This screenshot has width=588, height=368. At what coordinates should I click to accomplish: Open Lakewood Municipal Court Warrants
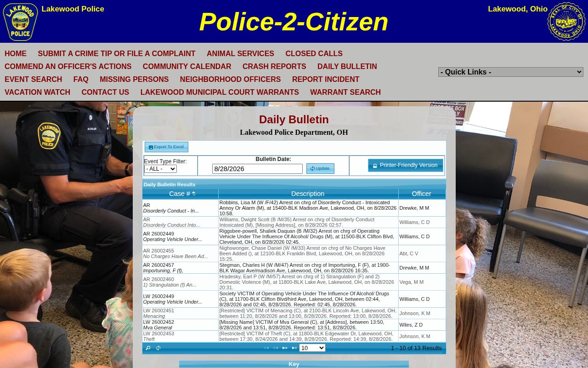tap(220, 92)
